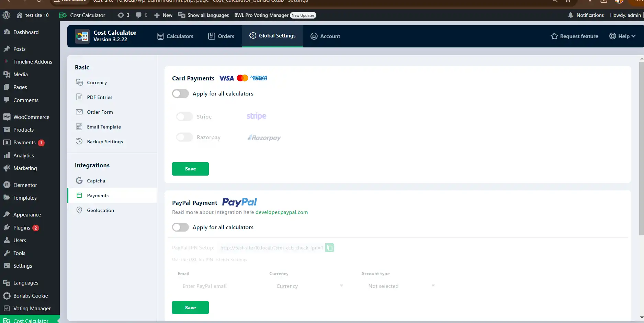Click the Analytics bar chart icon in the WordPress sidebar
Image resolution: width=644 pixels, height=323 pixels.
(x=7, y=155)
